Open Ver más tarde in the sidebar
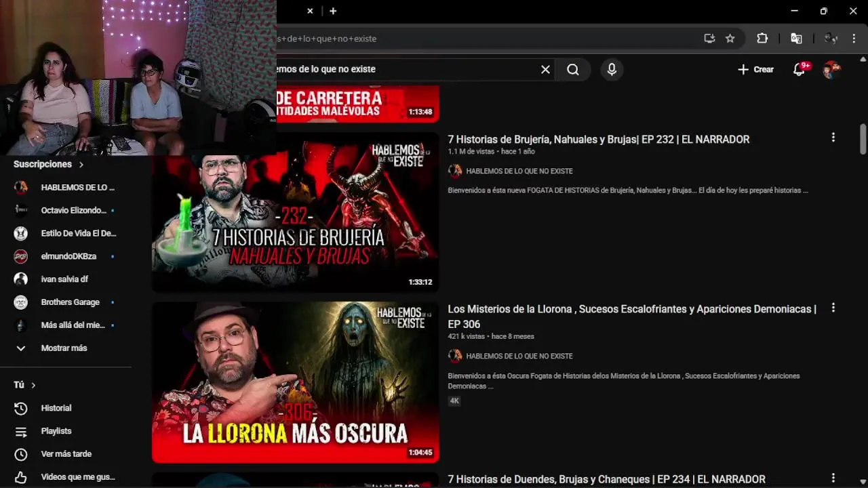The height and width of the screenshot is (488, 868). pyautogui.click(x=66, y=454)
